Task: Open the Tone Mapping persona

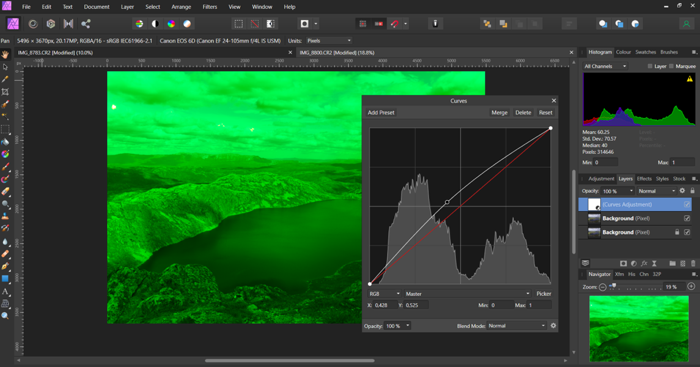Action: pyautogui.click(x=68, y=24)
